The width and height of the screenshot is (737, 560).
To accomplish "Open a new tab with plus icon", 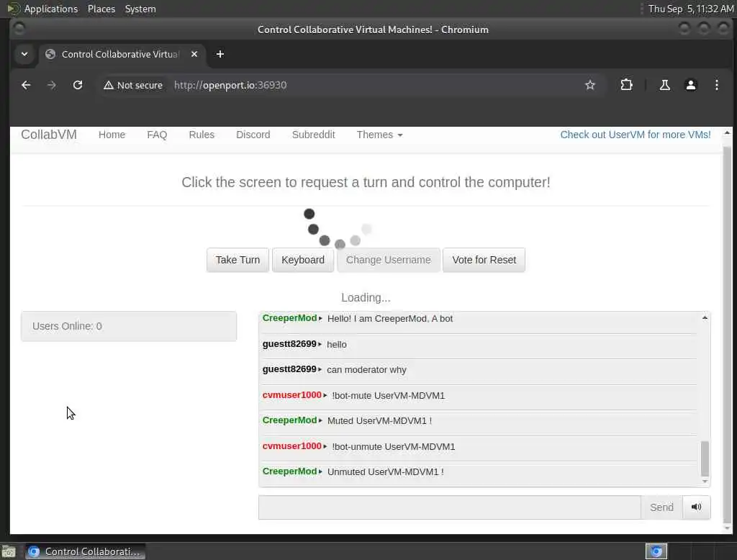I will click(x=220, y=54).
